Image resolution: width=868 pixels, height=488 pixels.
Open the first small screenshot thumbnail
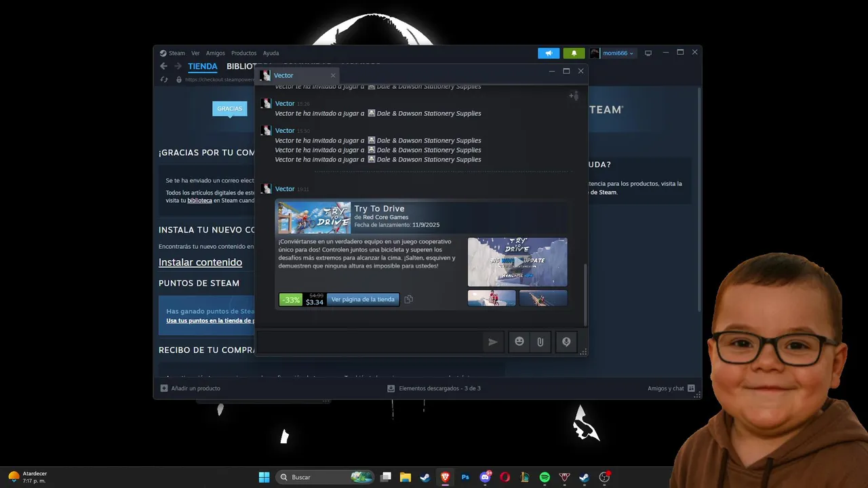pyautogui.click(x=492, y=298)
